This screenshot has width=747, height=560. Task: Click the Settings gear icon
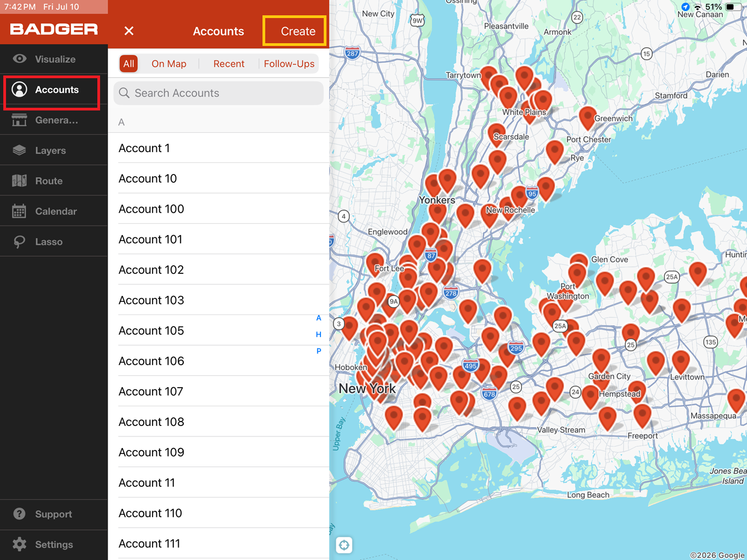19,544
